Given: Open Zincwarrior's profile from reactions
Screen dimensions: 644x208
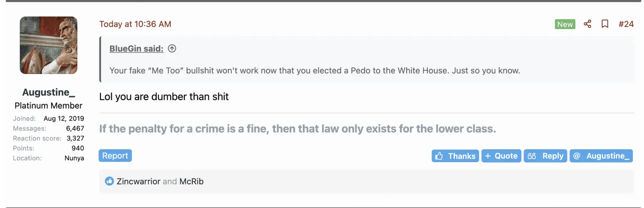Looking at the screenshot, I should click(x=138, y=181).
